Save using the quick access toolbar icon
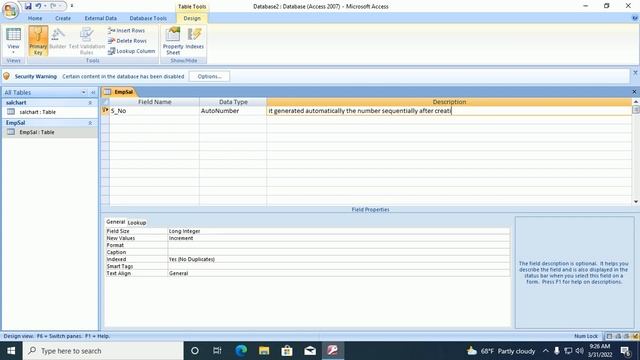640x360 pixels. (28, 6)
